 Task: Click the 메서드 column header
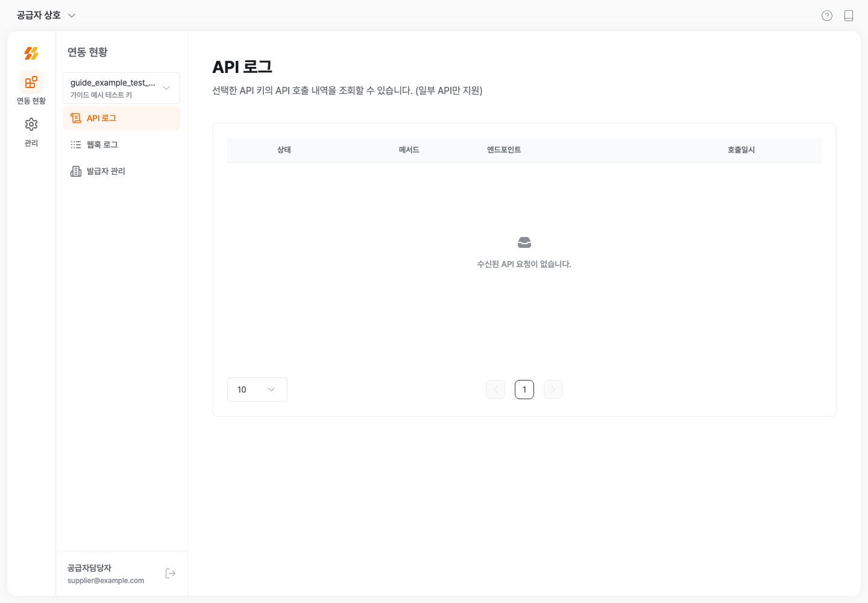pyautogui.click(x=409, y=150)
